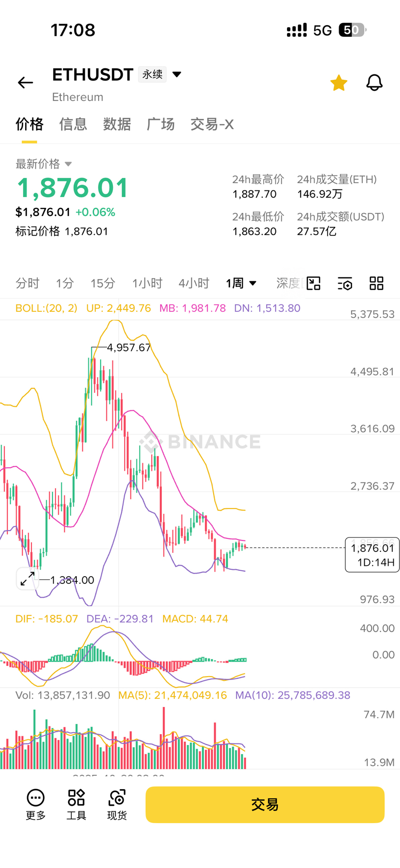Tap the 24h成交额(USDT) value 27.57亿
Image resolution: width=400 pixels, height=868 pixels.
coord(316,231)
